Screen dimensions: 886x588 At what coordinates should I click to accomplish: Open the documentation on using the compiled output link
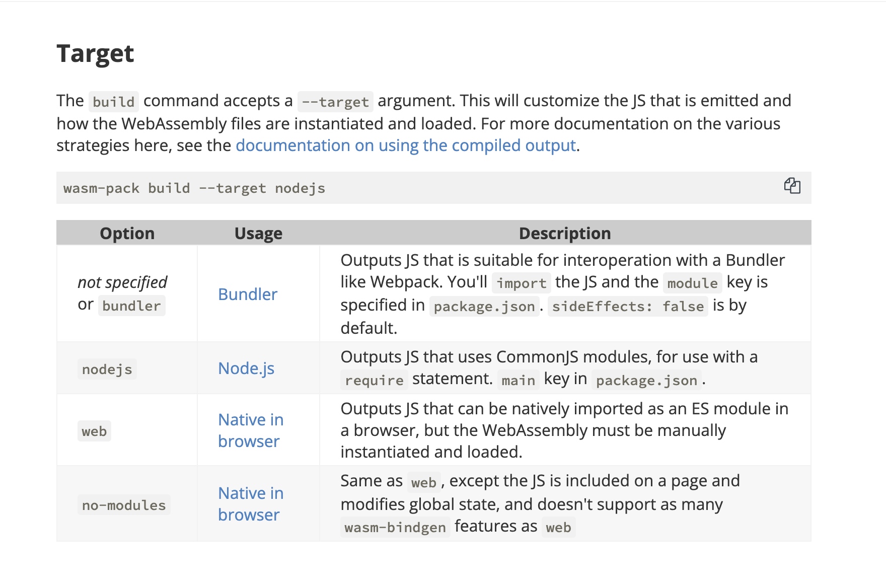pos(406,145)
